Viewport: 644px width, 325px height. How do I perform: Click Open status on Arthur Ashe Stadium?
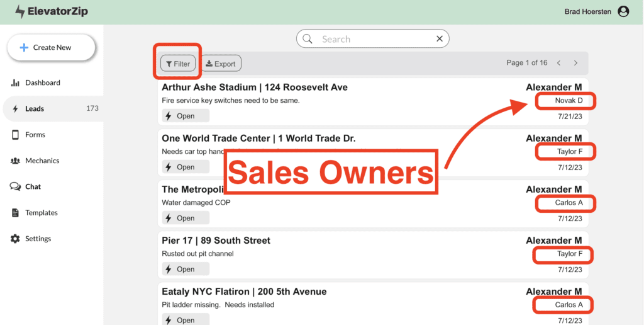(x=186, y=116)
